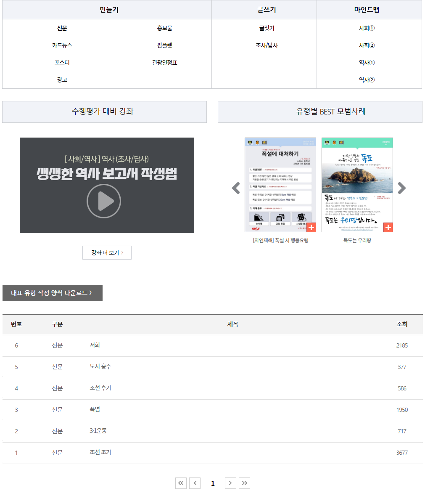
Task: Click row number 4 cell
Action: (16, 388)
